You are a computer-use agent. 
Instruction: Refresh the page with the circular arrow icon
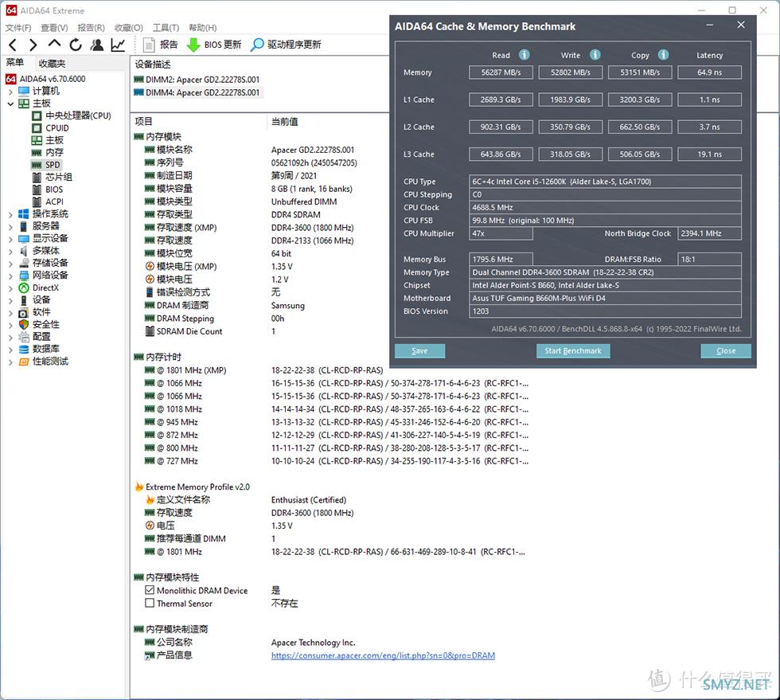pyautogui.click(x=76, y=45)
